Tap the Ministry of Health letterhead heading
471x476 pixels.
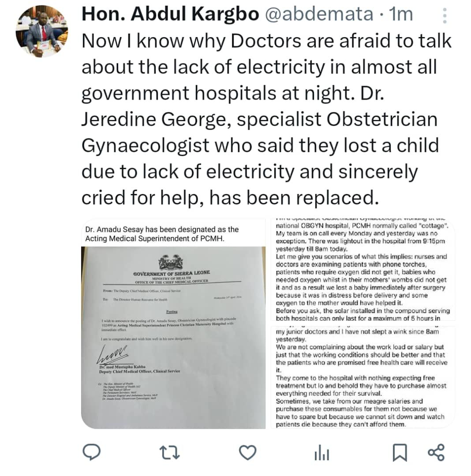coord(172,278)
